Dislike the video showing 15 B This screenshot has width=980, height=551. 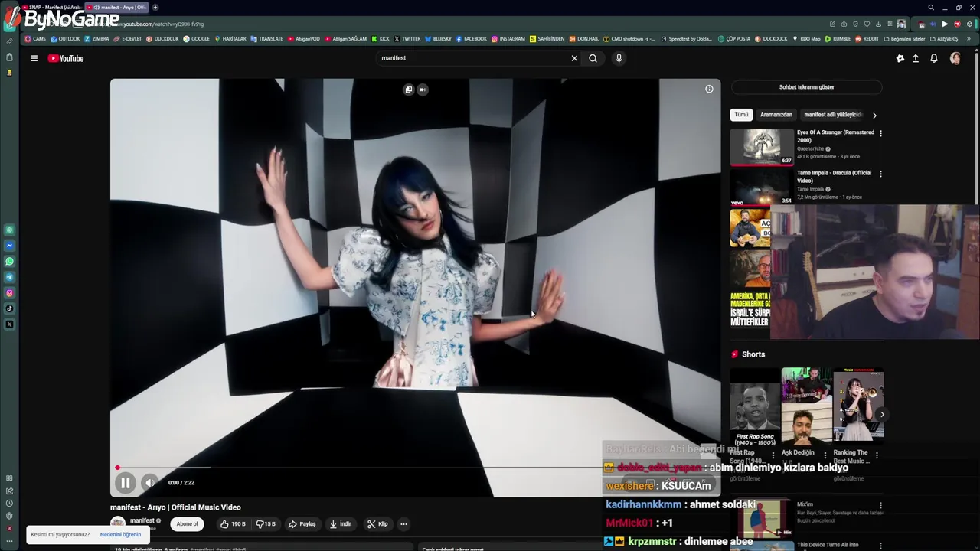tap(266, 524)
